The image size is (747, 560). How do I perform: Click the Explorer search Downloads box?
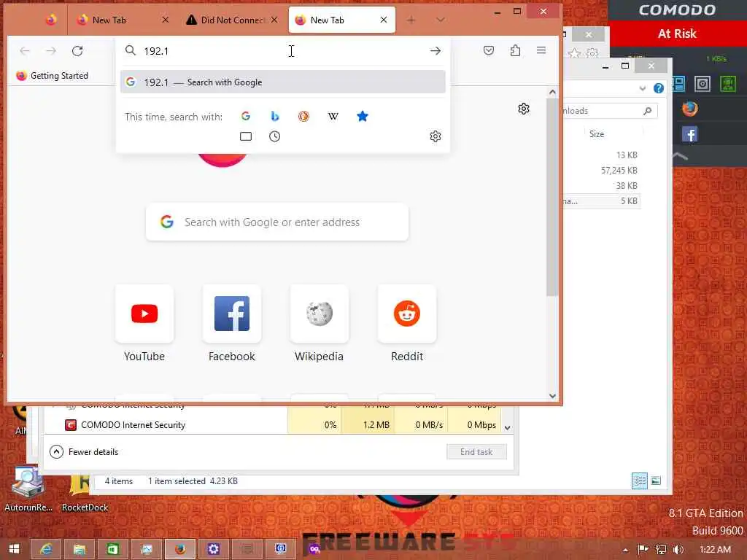coord(610,111)
